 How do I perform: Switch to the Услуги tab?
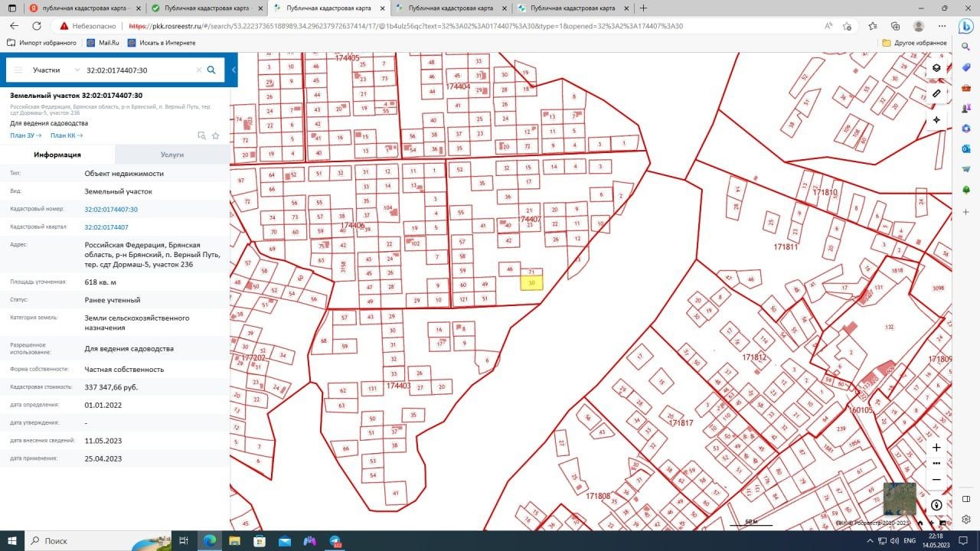(x=172, y=155)
